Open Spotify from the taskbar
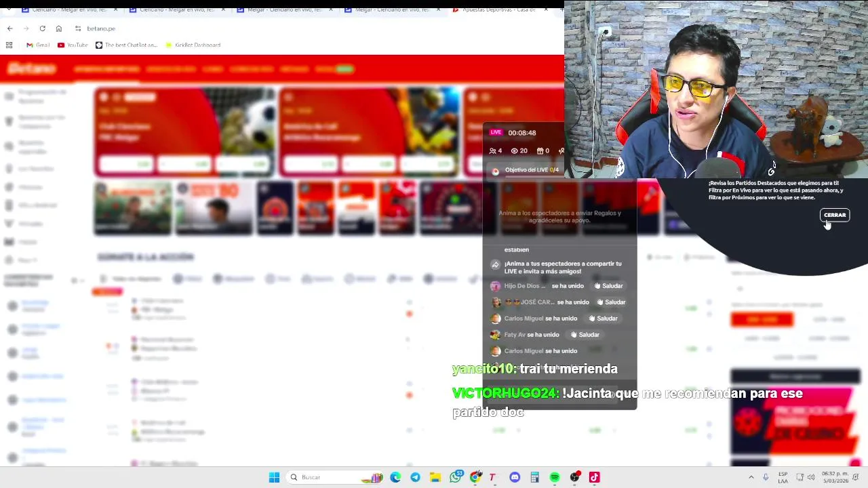The image size is (868, 488). [555, 477]
